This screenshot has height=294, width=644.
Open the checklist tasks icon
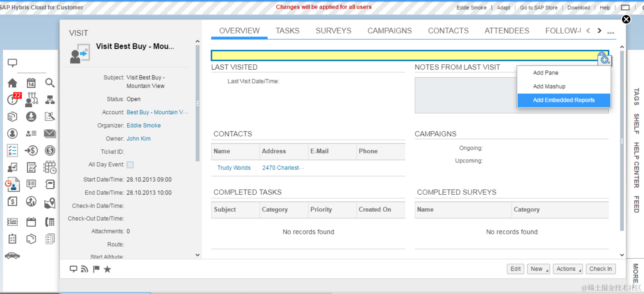click(x=12, y=151)
